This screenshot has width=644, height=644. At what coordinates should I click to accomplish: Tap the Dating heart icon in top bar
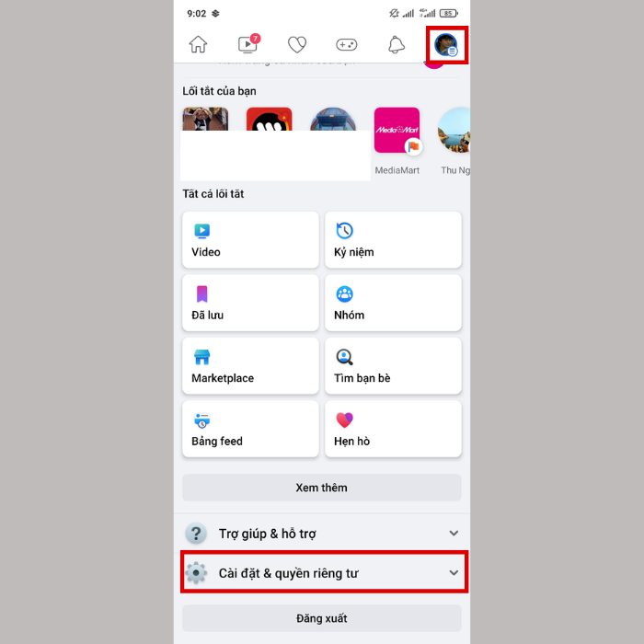(297, 44)
